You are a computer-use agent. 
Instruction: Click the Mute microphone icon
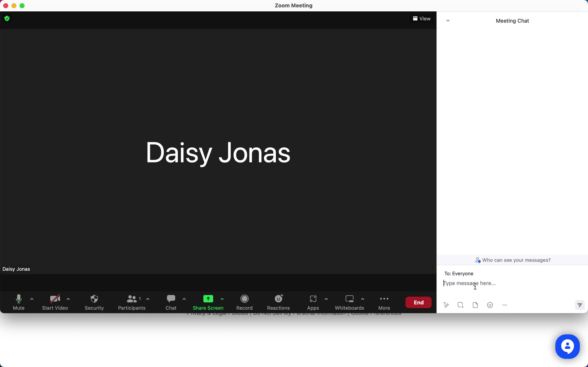click(x=18, y=299)
